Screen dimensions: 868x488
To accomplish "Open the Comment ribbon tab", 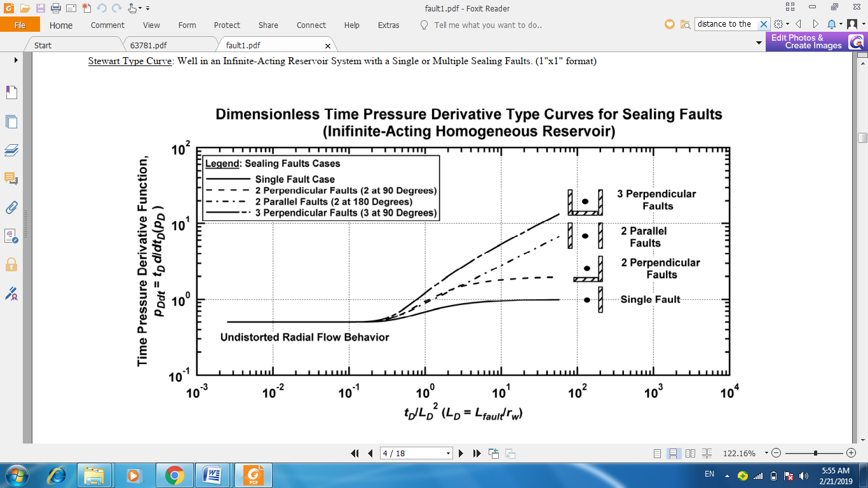I will 107,25.
